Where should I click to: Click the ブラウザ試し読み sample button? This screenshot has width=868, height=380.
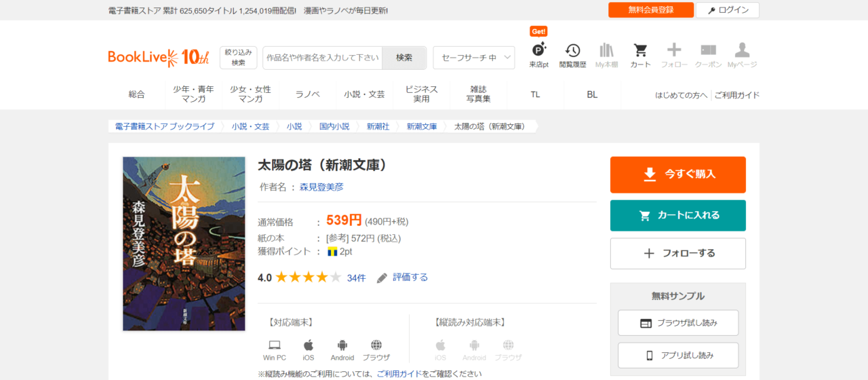(x=677, y=323)
